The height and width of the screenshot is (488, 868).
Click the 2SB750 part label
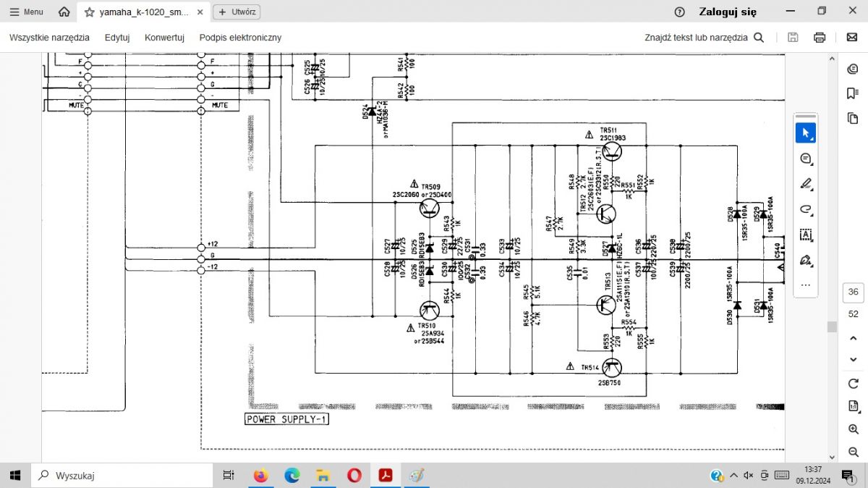coord(610,383)
